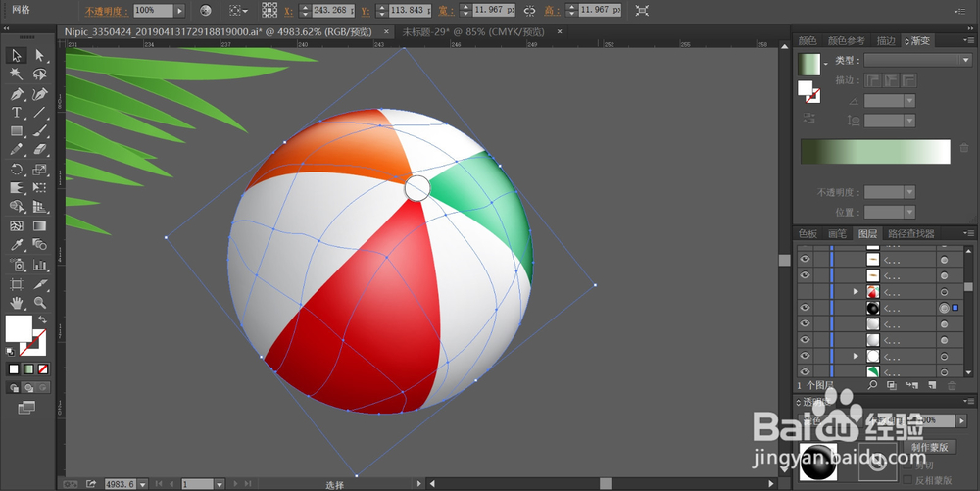Toggle eye icon of the white circle group layer
The height and width of the screenshot is (491, 980).
coord(805,356)
